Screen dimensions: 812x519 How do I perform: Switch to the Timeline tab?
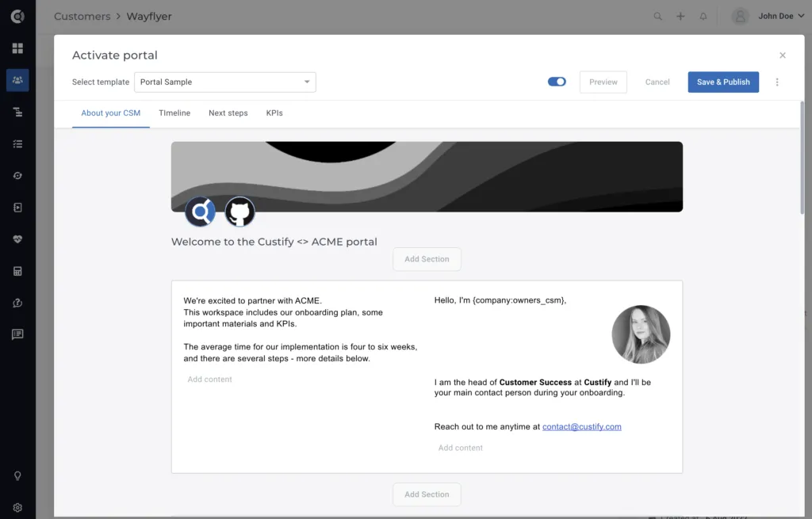(174, 113)
